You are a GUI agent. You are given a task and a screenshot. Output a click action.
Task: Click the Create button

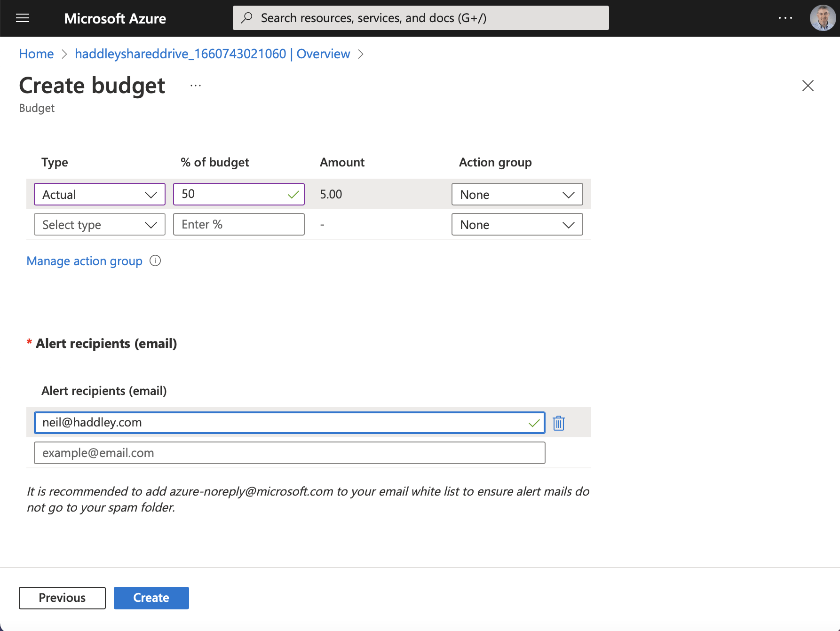tap(151, 598)
